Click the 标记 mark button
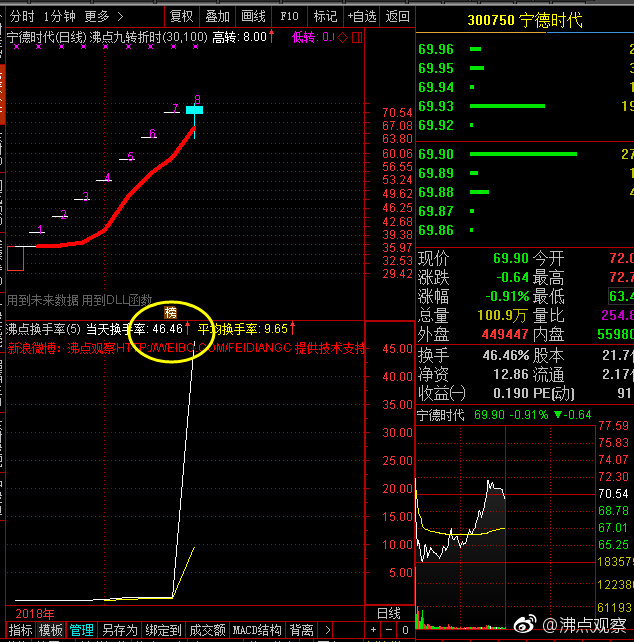 [x=325, y=16]
